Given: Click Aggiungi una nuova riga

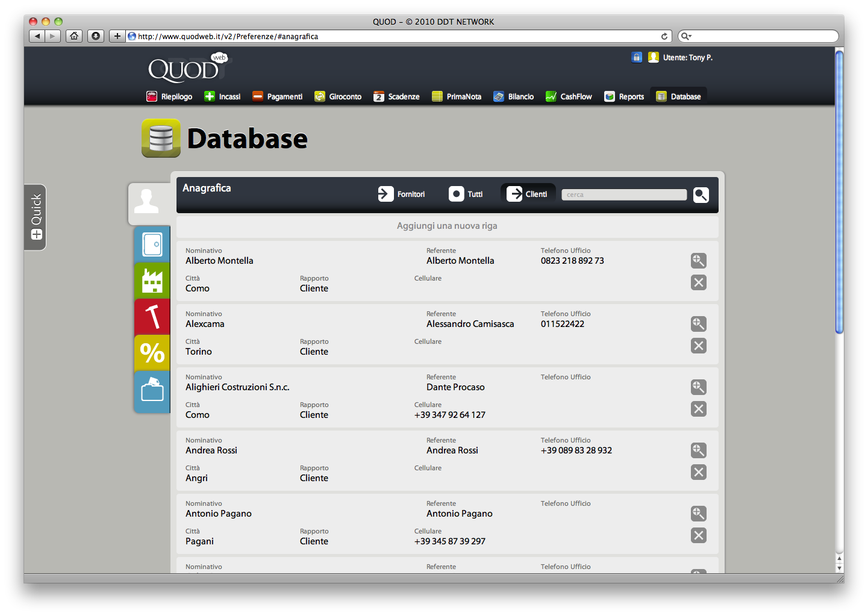Looking at the screenshot, I should point(447,226).
